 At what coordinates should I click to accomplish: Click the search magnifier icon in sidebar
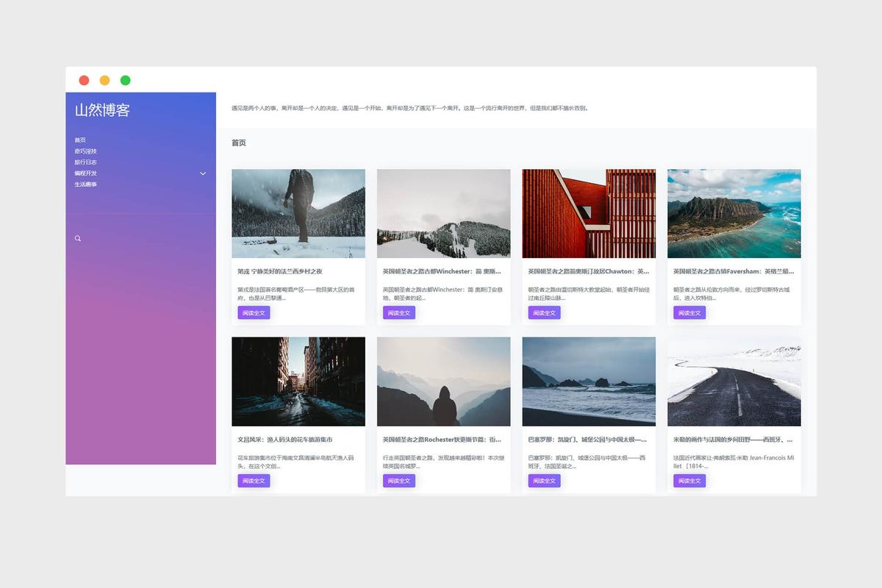point(78,238)
